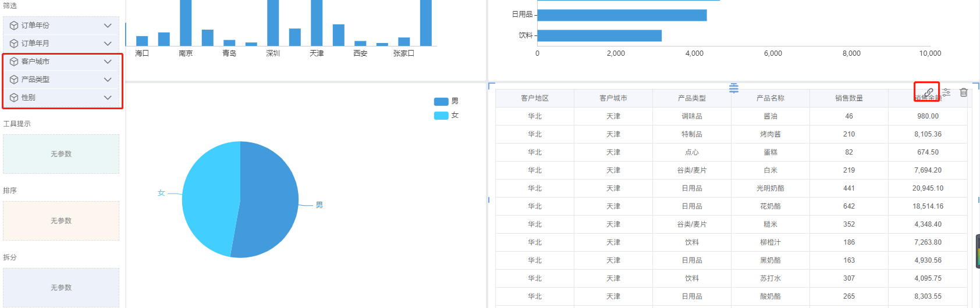Click the 客户地区 table column header
This screenshot has height=308, width=980.
point(534,98)
